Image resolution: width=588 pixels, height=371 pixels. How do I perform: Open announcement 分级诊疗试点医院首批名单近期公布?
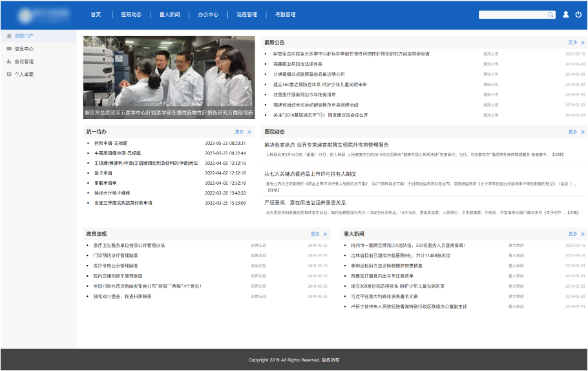[309, 74]
